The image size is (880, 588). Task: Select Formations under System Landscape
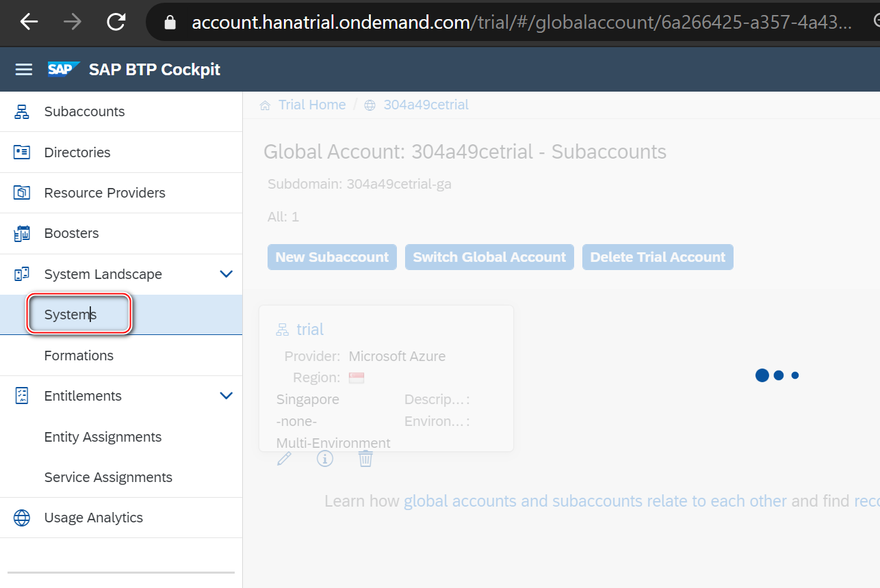point(121,356)
